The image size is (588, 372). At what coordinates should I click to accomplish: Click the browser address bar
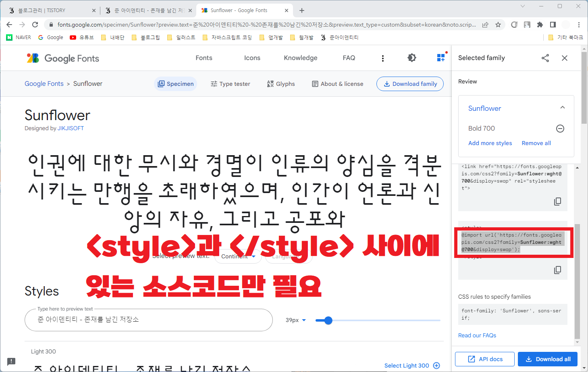(x=266, y=25)
